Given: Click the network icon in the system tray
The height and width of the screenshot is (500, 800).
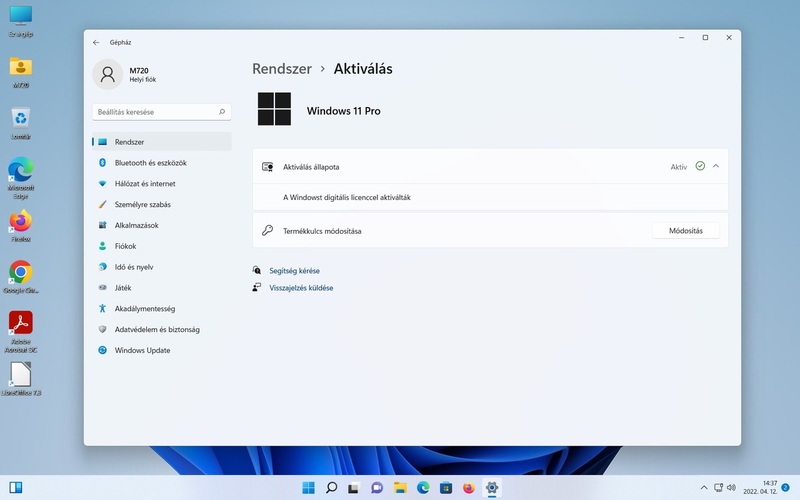Looking at the screenshot, I should coord(718,488).
